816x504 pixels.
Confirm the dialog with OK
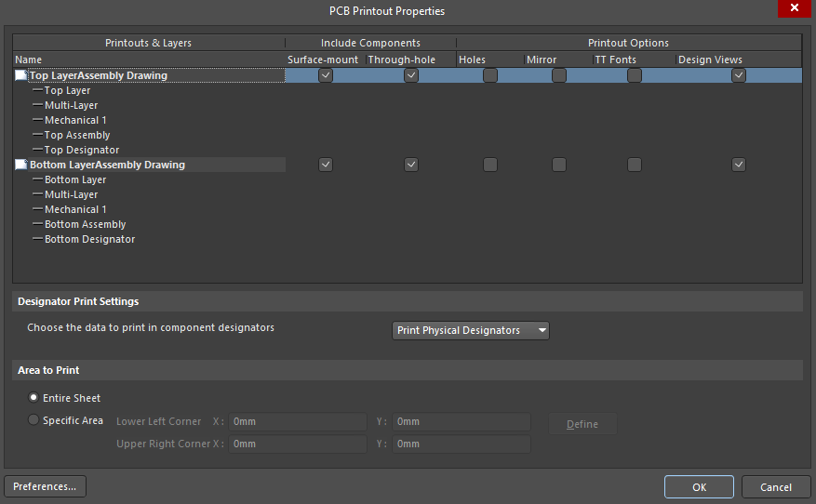click(x=699, y=487)
